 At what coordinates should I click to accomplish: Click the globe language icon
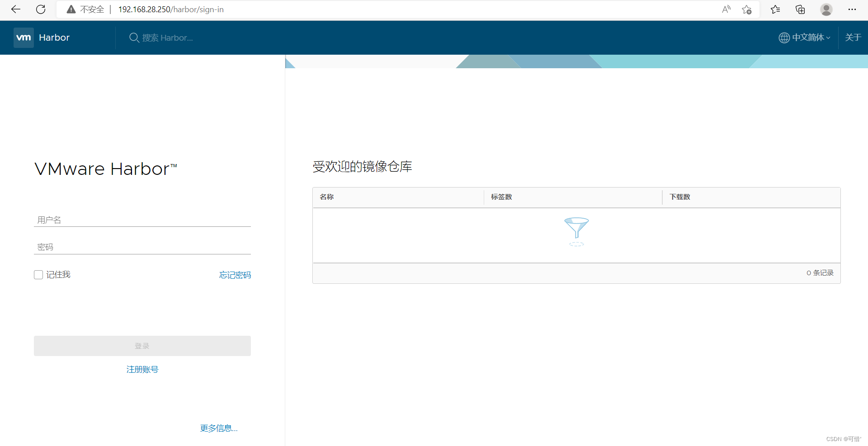point(784,38)
